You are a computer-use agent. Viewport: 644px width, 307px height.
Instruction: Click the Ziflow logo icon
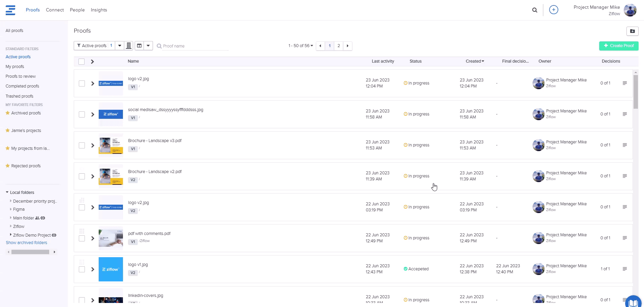coord(10,10)
